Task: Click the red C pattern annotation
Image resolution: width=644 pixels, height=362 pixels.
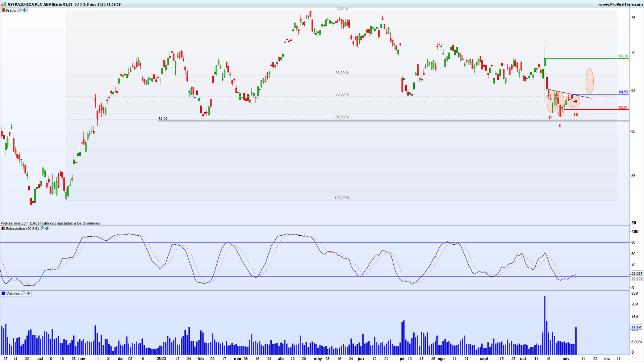Action: (560, 126)
